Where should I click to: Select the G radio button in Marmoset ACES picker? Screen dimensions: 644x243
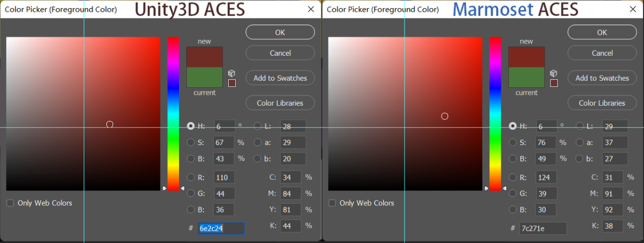tap(513, 193)
